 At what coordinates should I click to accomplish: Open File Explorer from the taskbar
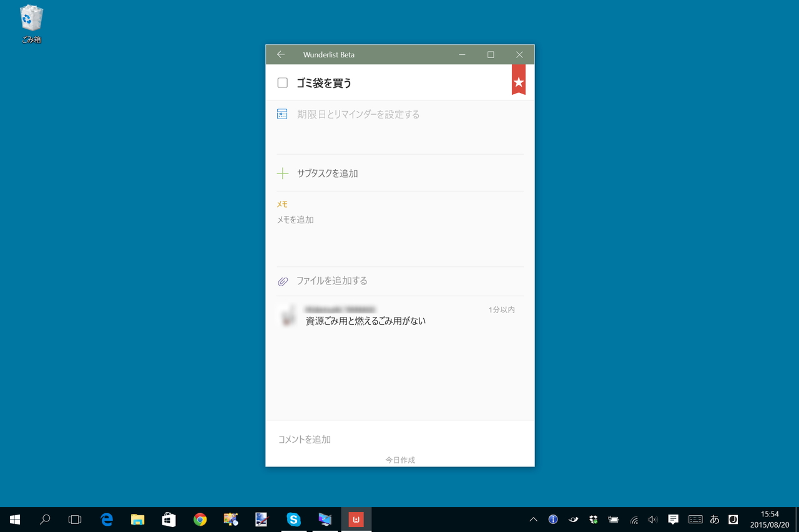[x=138, y=520]
